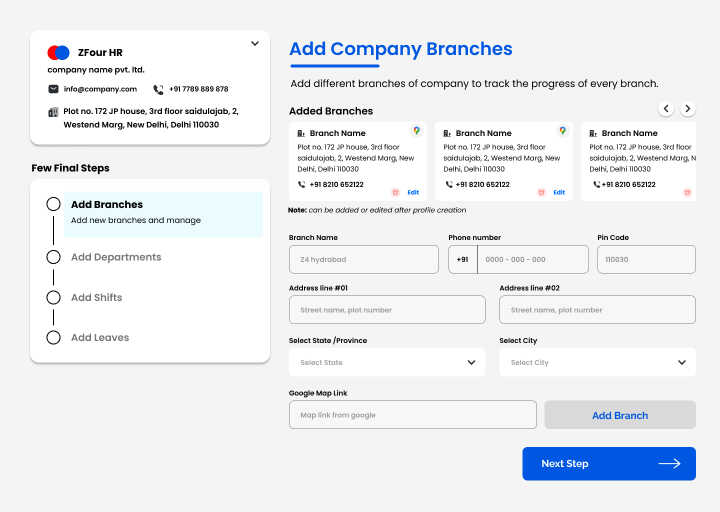
Task: Click the blue Next Step button
Action: point(608,463)
